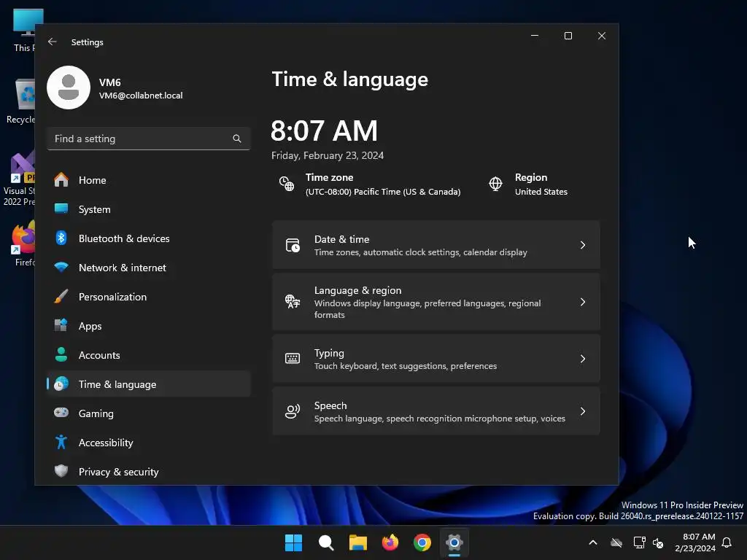Open Privacy & security label
Screen dimensions: 747x560
119,472
